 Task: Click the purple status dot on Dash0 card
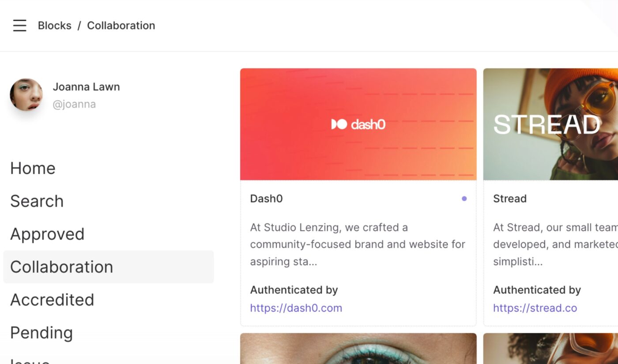464,199
